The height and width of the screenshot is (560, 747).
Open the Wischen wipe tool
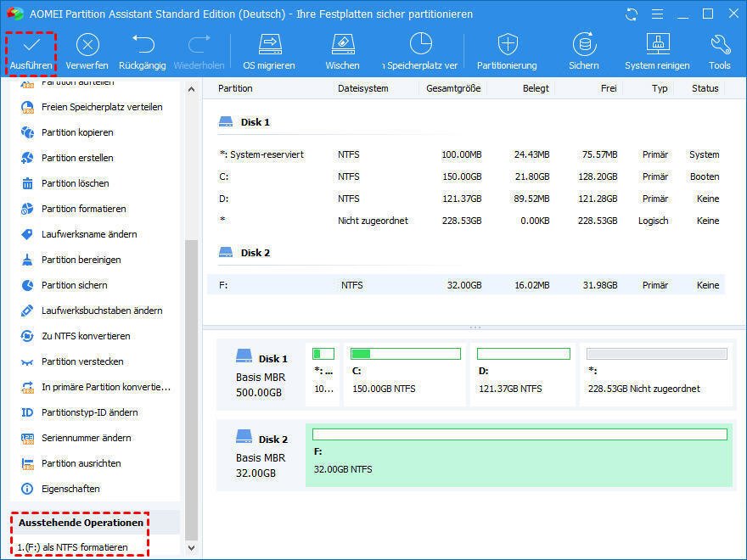343,53
